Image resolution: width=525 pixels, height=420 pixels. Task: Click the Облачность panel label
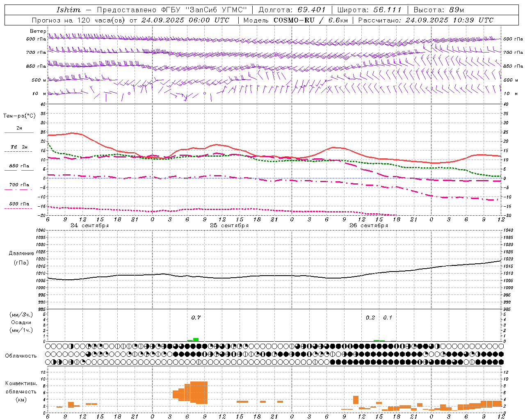tap(21, 356)
